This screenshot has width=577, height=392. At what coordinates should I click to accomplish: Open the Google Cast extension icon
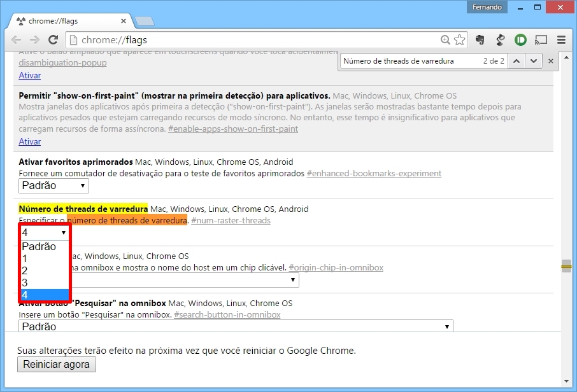(541, 39)
